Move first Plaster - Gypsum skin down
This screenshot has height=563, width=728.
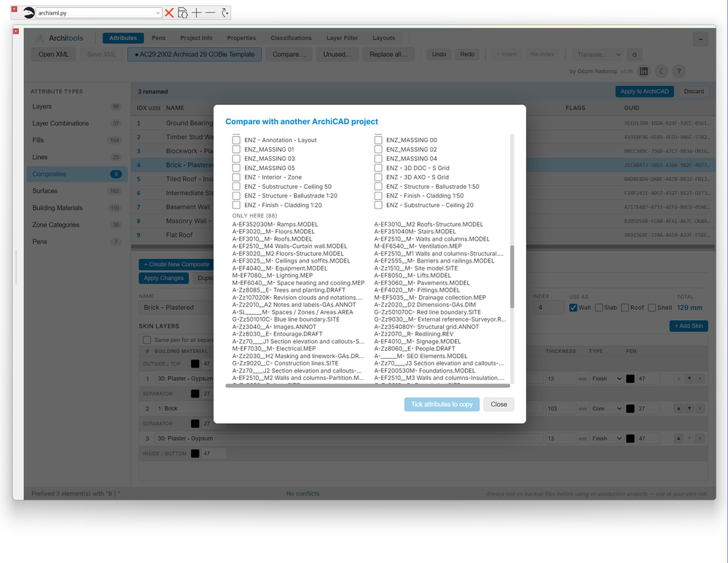coord(689,378)
